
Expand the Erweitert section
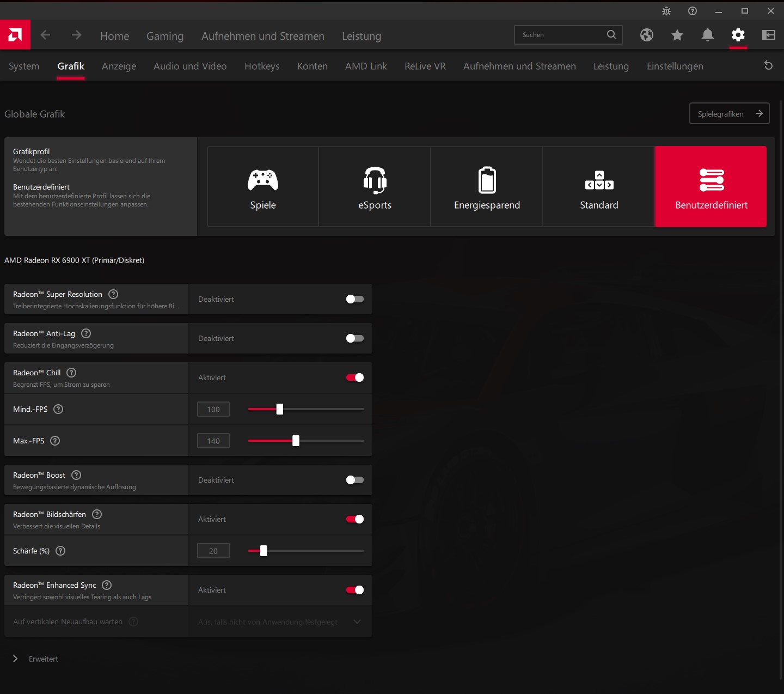pos(35,659)
